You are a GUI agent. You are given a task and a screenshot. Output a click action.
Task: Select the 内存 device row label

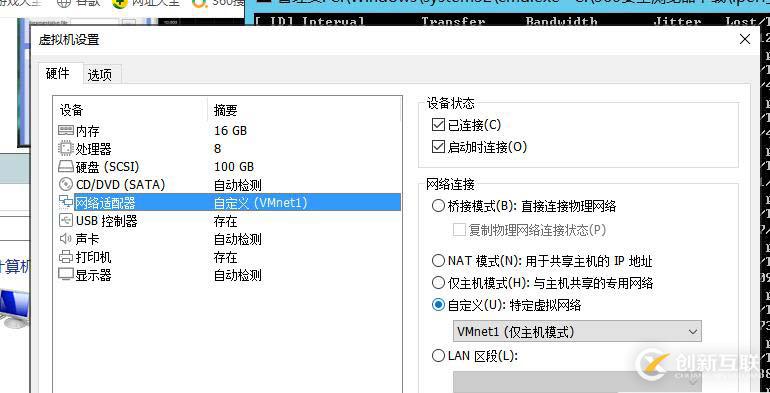point(87,131)
